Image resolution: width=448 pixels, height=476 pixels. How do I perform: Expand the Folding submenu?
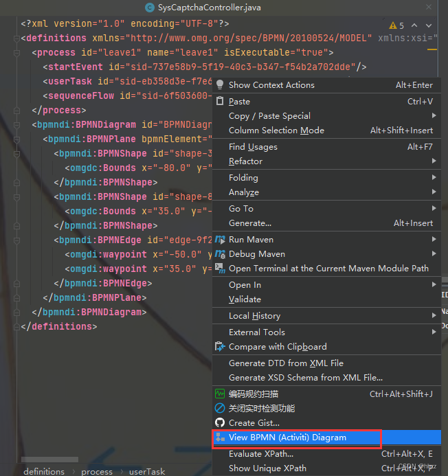point(326,178)
